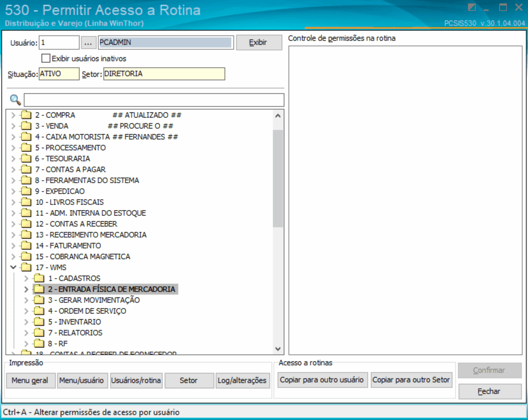Click the Menu geral print button

(x=30, y=381)
